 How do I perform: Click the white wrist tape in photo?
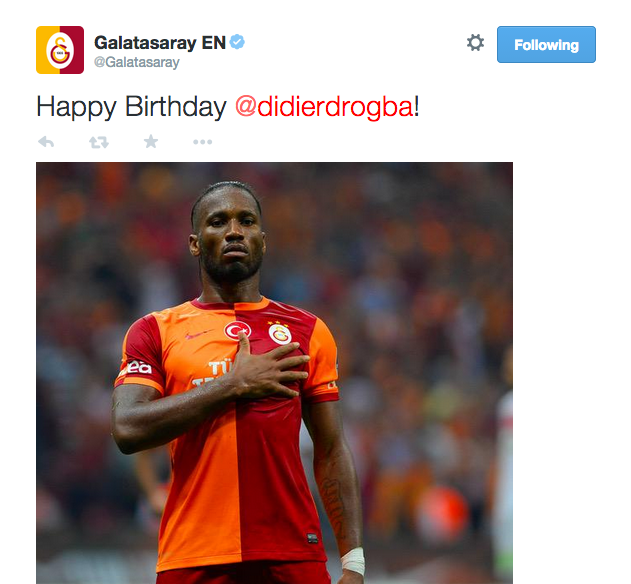[353, 561]
